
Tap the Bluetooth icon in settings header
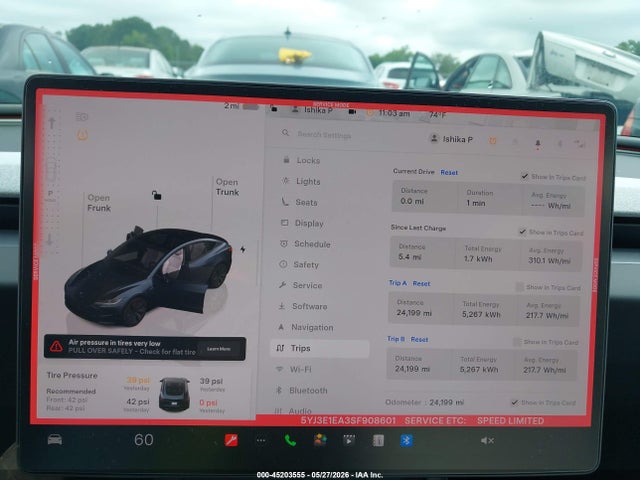point(560,144)
